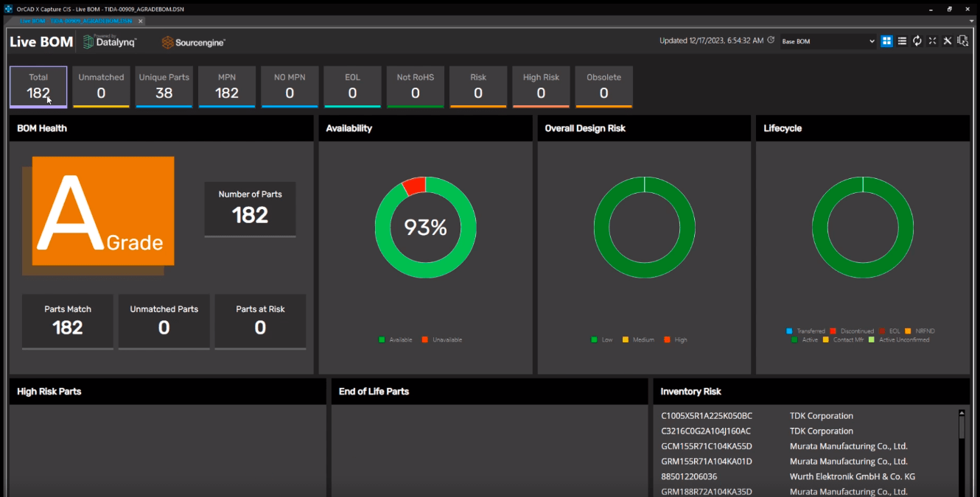Click the Updated 12/17/2023 timestamp
Image resolution: width=980 pixels, height=497 pixels.
(x=711, y=40)
